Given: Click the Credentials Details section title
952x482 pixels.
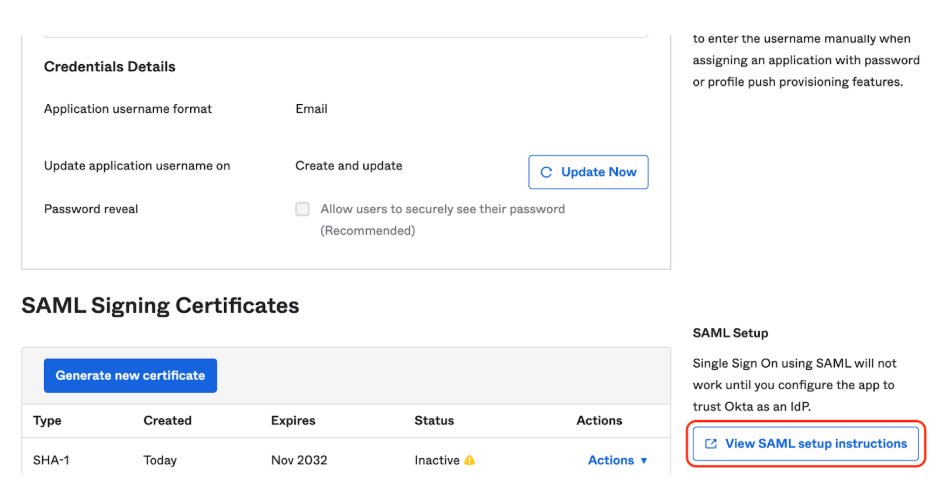Looking at the screenshot, I should 110,67.
